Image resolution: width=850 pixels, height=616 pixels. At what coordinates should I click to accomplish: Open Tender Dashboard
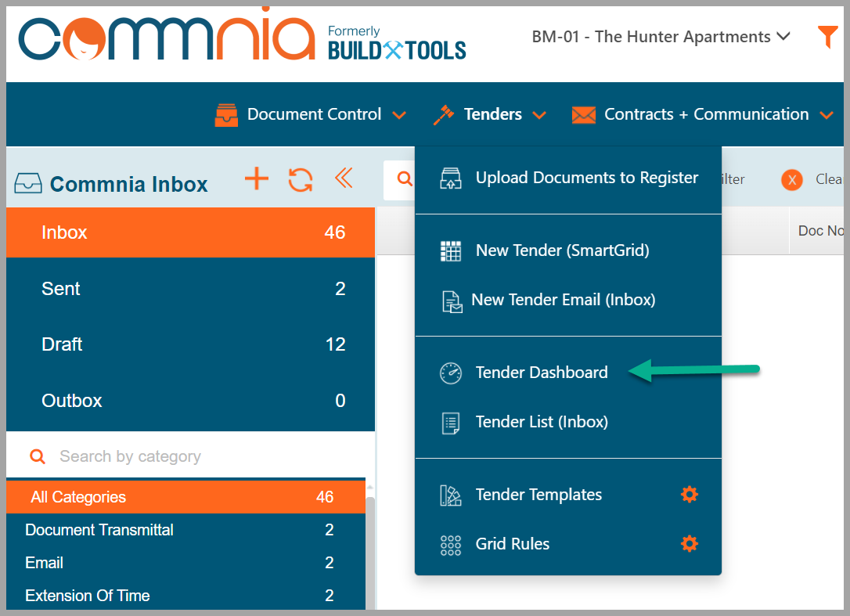tap(568, 373)
